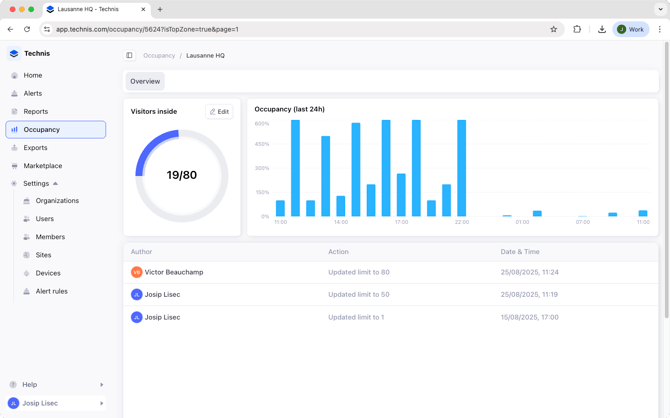The image size is (670, 418).
Task: Click Edit on Visitors inside card
Action: [219, 112]
